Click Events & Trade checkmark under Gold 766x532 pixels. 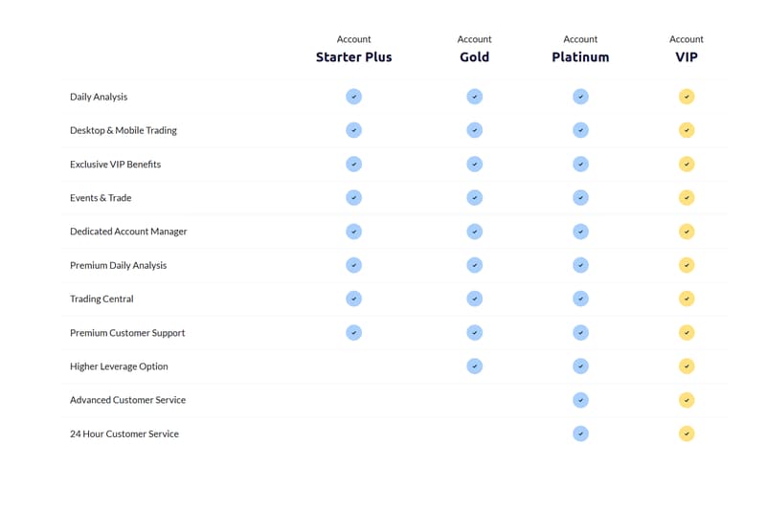tap(474, 198)
